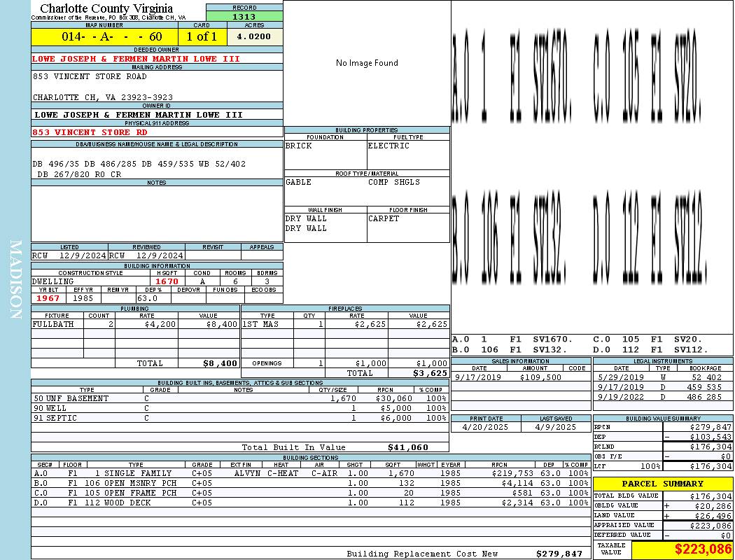Screen dimensions: 735x560
Task: Select the CHARLOTTE CH, VA 23923-3923 line
Action: (x=103, y=97)
